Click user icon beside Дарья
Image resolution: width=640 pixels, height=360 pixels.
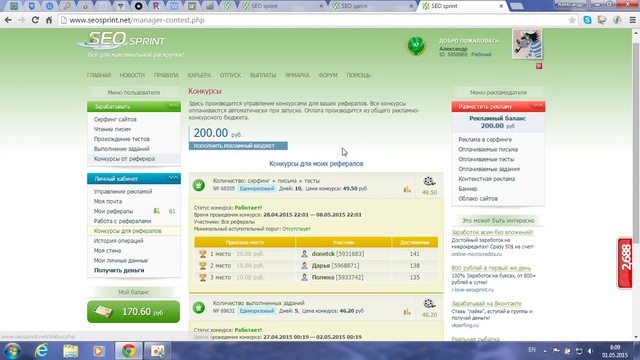(304, 266)
